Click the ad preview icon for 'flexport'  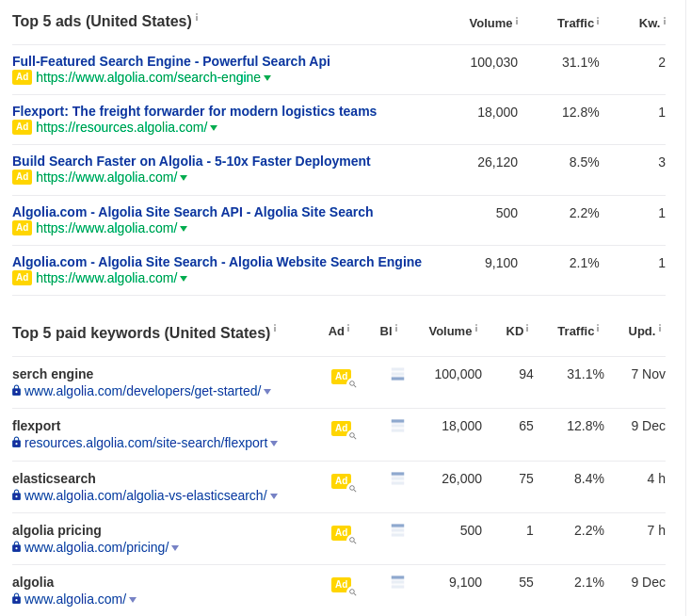click(x=343, y=429)
